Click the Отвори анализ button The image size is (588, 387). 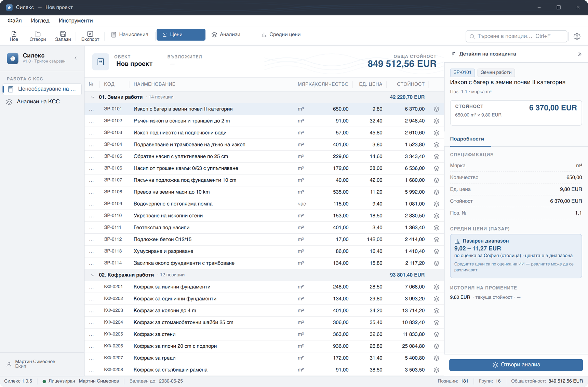(x=516, y=365)
